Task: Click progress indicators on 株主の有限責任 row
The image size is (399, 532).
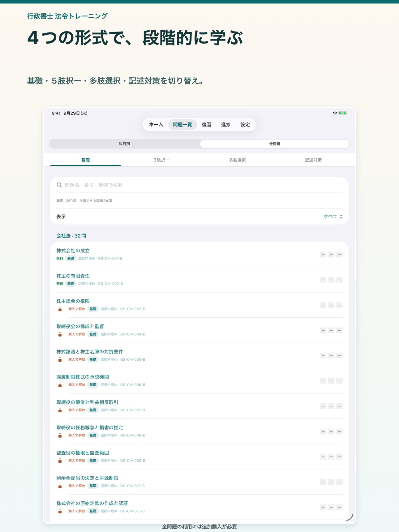Action: pyautogui.click(x=331, y=280)
